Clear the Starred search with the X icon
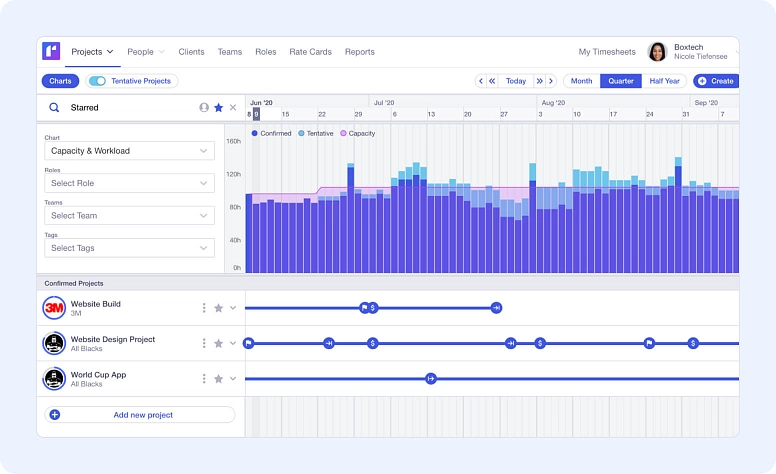This screenshot has width=776, height=474. pyautogui.click(x=233, y=107)
